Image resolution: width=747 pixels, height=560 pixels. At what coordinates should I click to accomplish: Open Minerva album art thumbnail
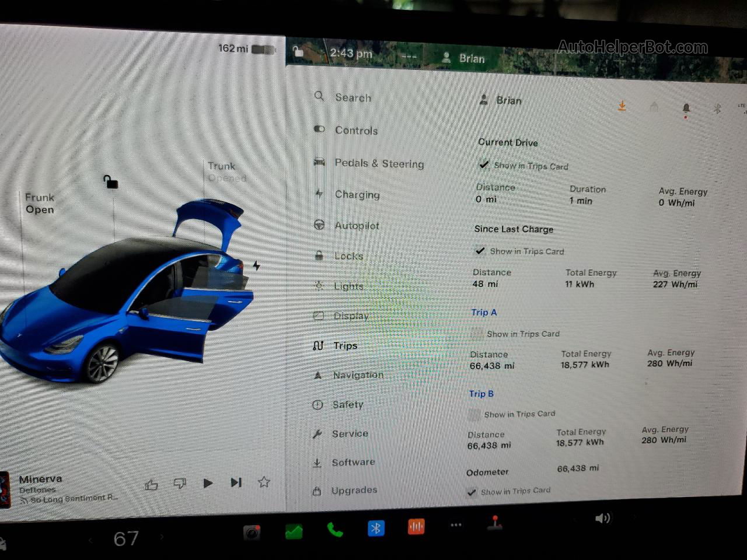click(5, 490)
